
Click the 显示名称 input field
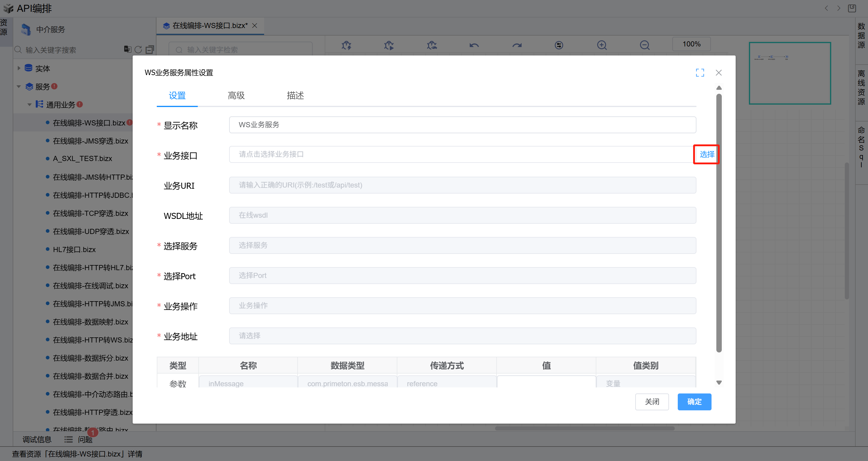tap(462, 125)
